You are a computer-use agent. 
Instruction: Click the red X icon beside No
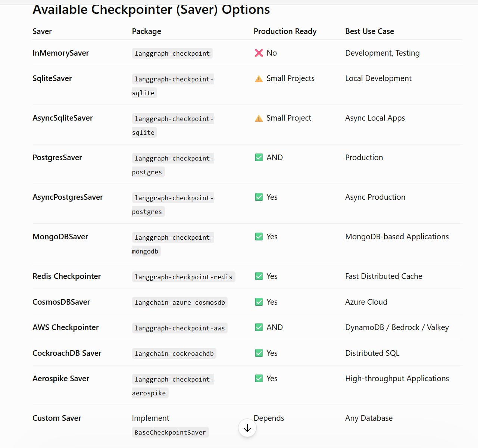(259, 53)
